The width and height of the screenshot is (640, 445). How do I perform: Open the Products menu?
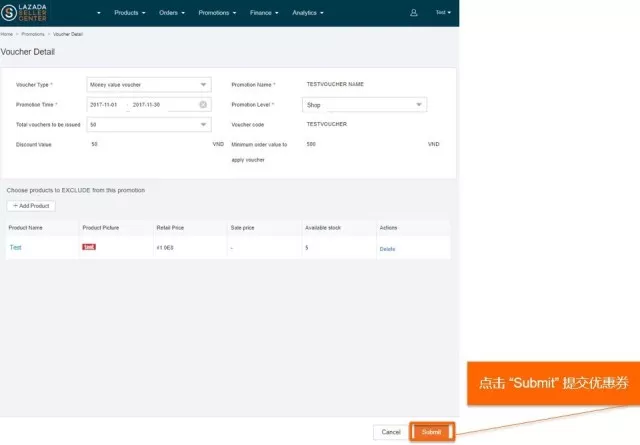[130, 13]
